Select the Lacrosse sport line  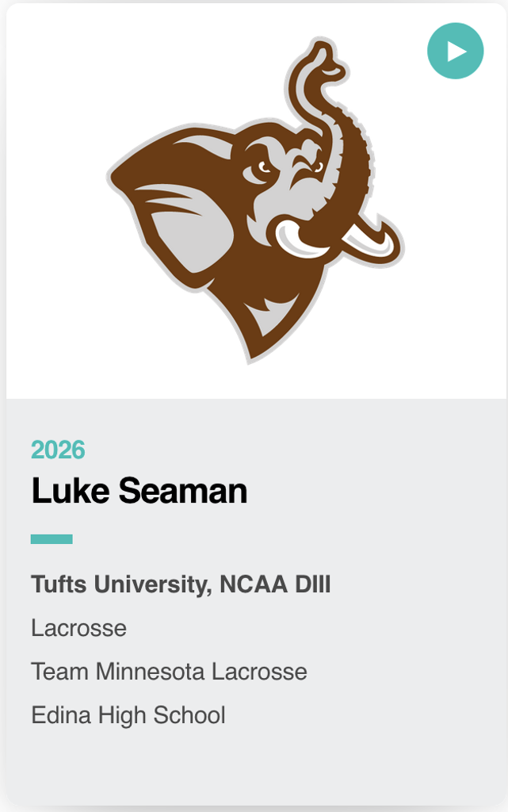[78, 629]
